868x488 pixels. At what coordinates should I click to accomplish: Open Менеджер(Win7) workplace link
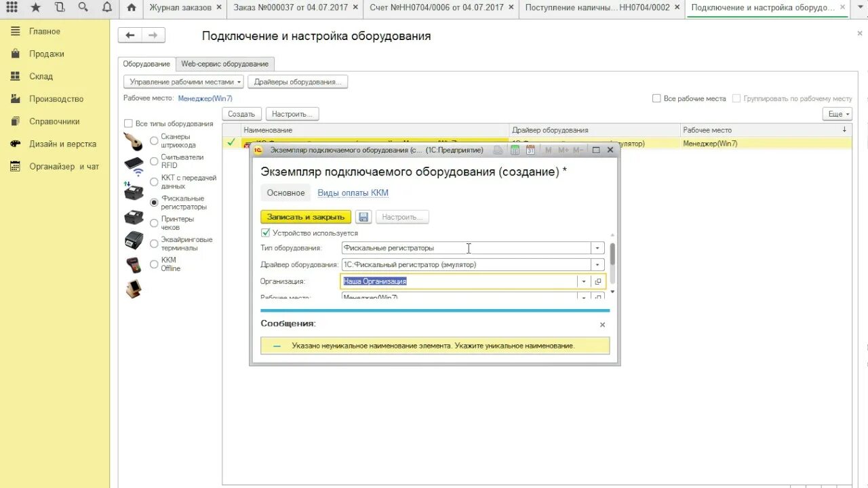coord(205,98)
